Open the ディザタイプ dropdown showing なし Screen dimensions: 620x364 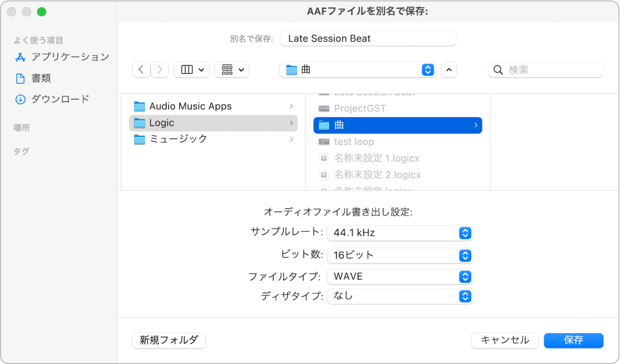click(x=464, y=296)
